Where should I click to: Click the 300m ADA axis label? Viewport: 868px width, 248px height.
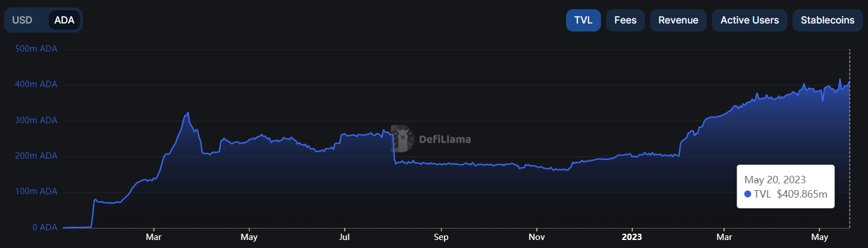pos(36,120)
